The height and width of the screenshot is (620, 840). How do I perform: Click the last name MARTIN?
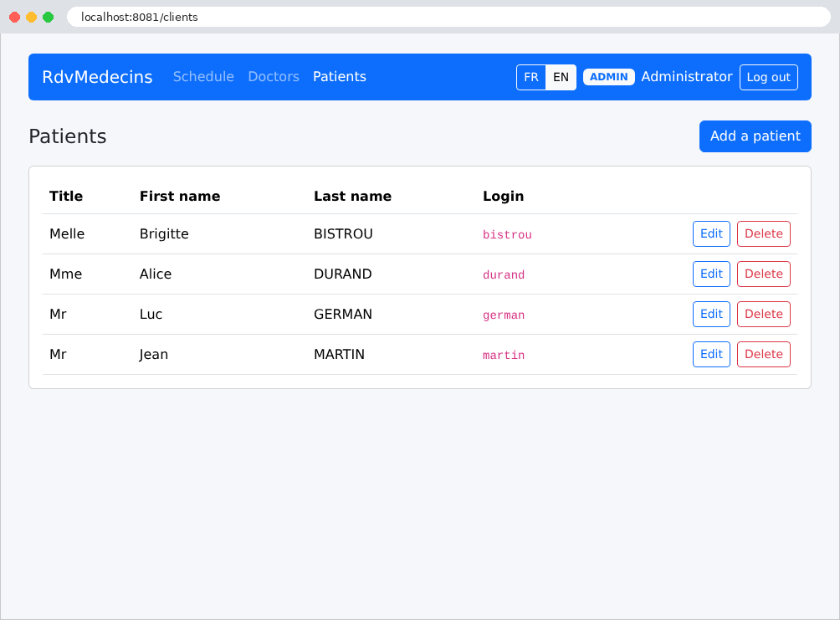(339, 354)
